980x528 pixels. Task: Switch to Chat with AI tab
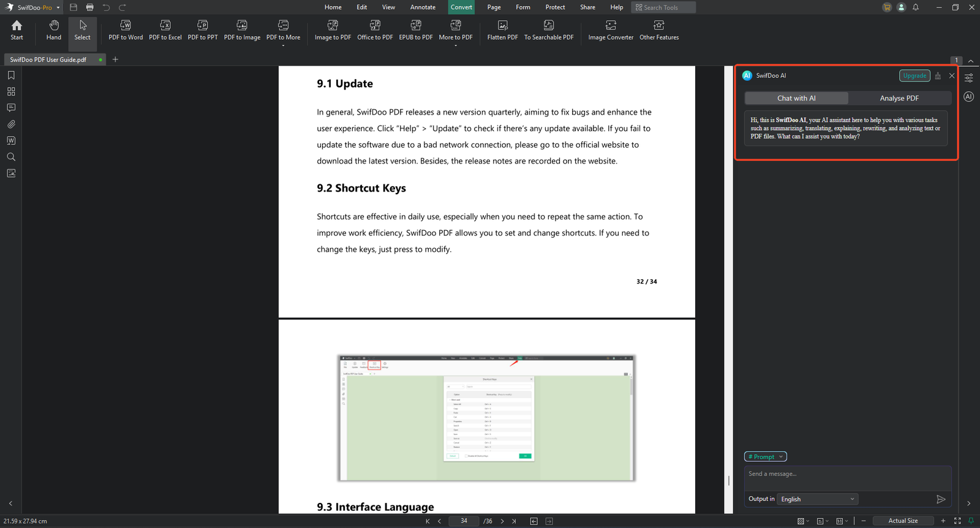(x=796, y=98)
